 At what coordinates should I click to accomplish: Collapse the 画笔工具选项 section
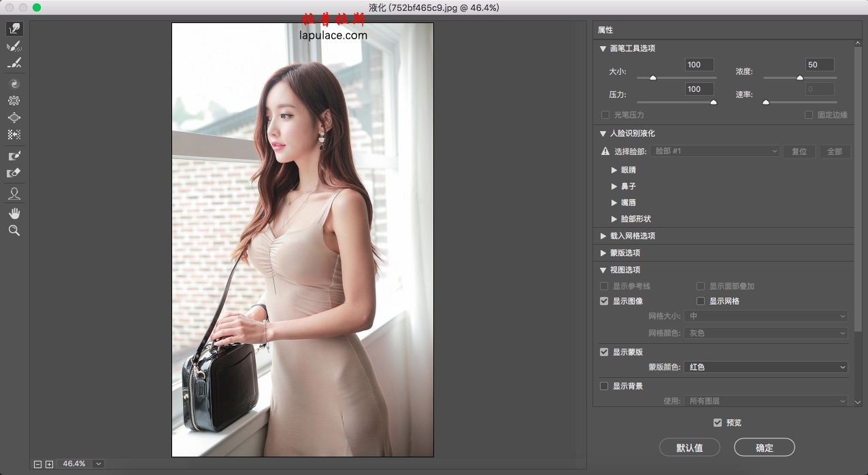click(x=603, y=48)
